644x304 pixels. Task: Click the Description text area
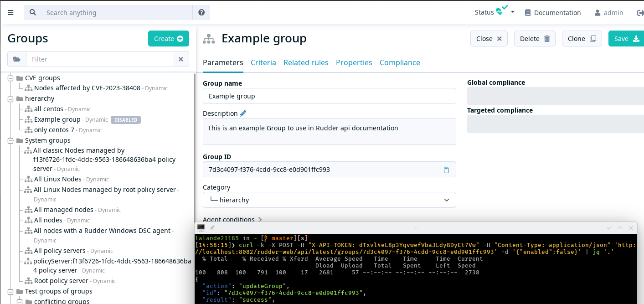tap(330, 132)
